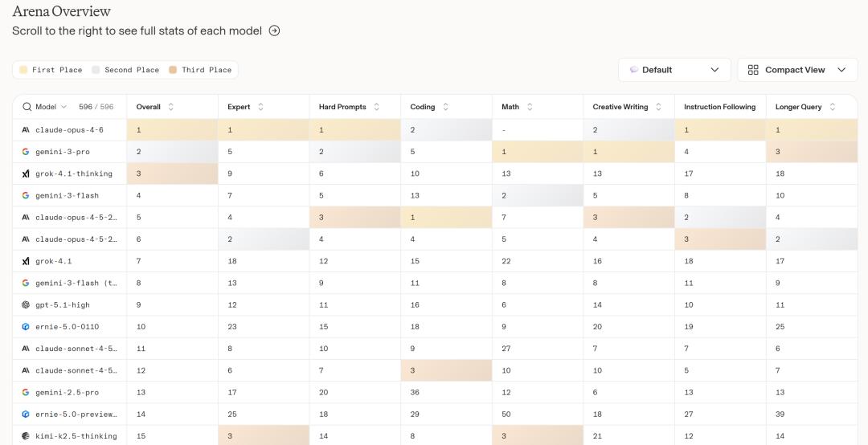Image resolution: width=868 pixels, height=445 pixels.
Task: Click the search magnifier icon in Model header
Action: click(27, 107)
